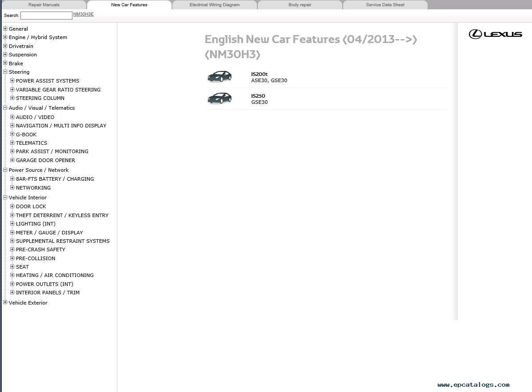
Task: Open the IS250 model link
Action: (x=258, y=96)
